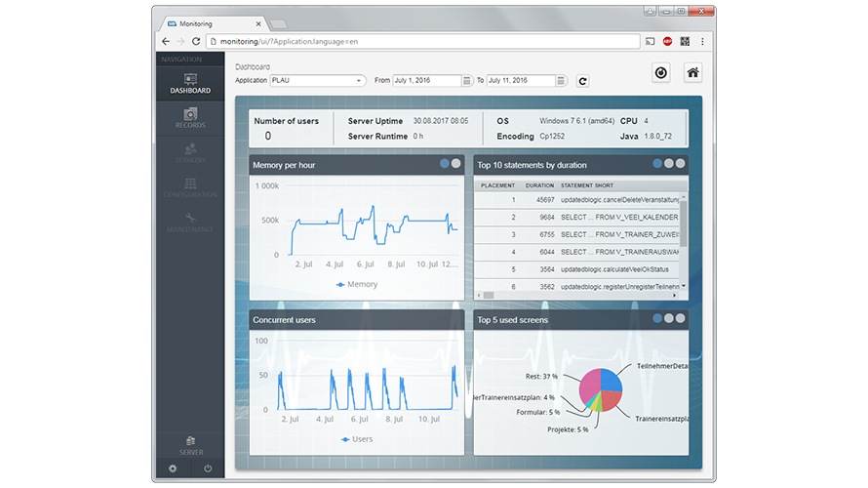
Task: Click the home icon button
Action: [693, 72]
